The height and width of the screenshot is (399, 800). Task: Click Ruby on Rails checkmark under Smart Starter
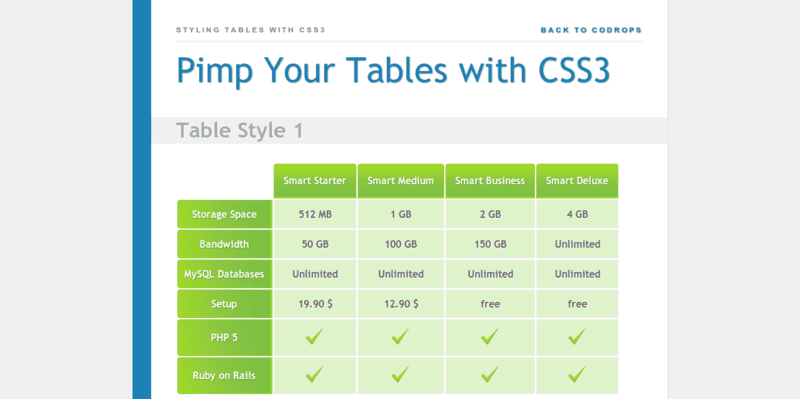[314, 375]
